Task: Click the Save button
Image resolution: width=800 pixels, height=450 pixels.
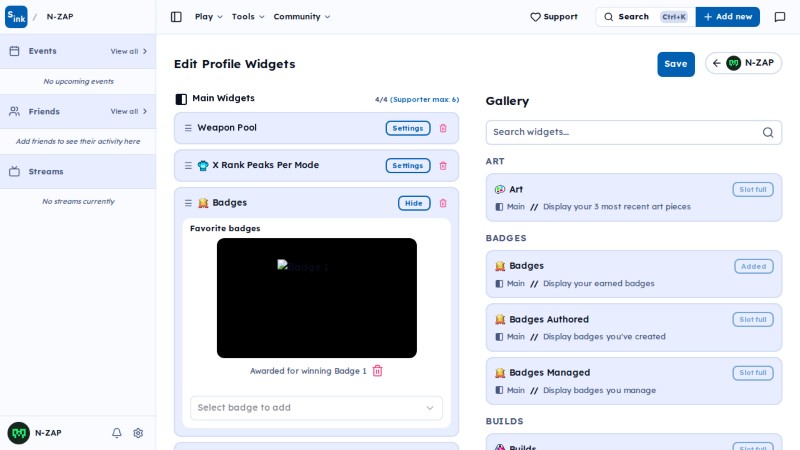Action: [x=676, y=64]
